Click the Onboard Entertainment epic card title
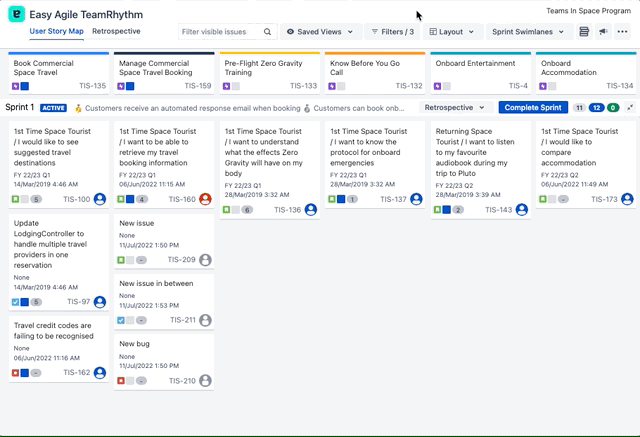Screen dimensions: 640x437 pyautogui.click(x=475, y=63)
